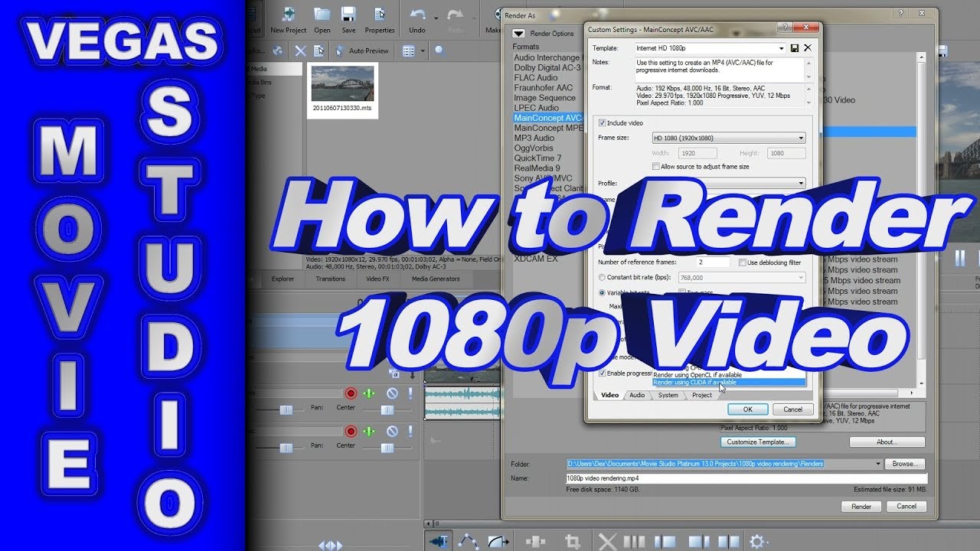
Task: Click the save template floppy icon
Action: tap(795, 48)
